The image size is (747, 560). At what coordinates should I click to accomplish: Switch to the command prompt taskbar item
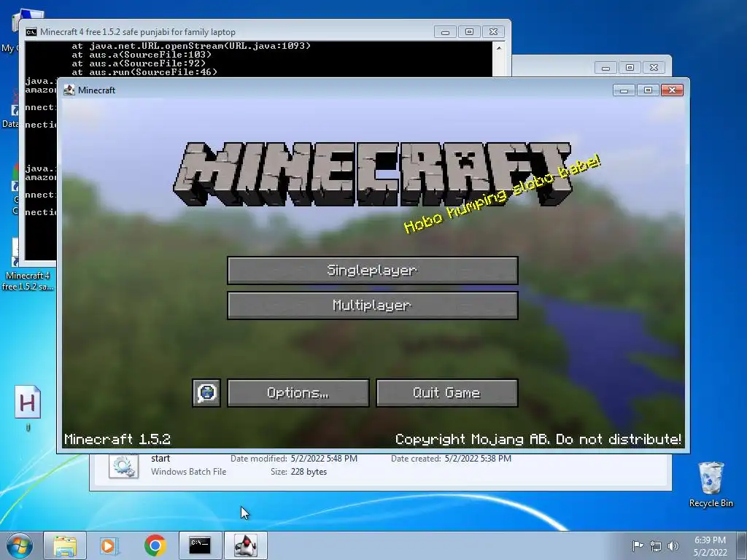pos(200,545)
